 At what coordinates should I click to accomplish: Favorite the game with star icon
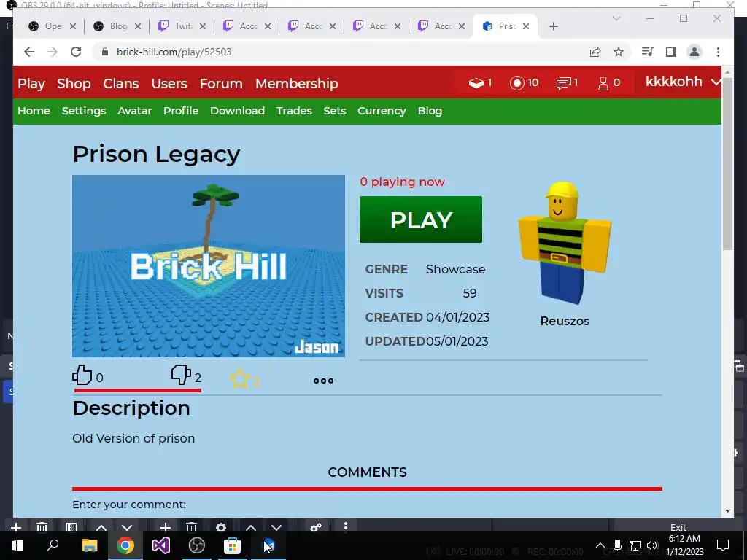(239, 379)
